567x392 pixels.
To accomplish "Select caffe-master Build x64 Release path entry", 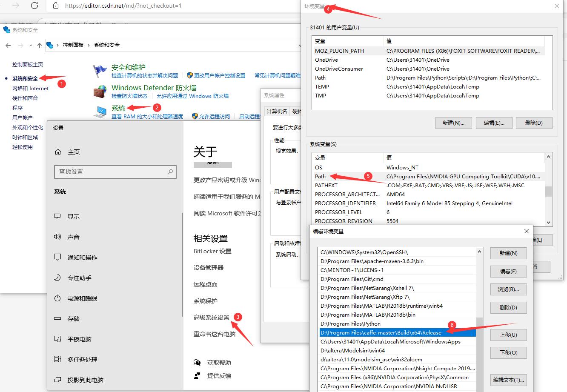I will coord(398,332).
